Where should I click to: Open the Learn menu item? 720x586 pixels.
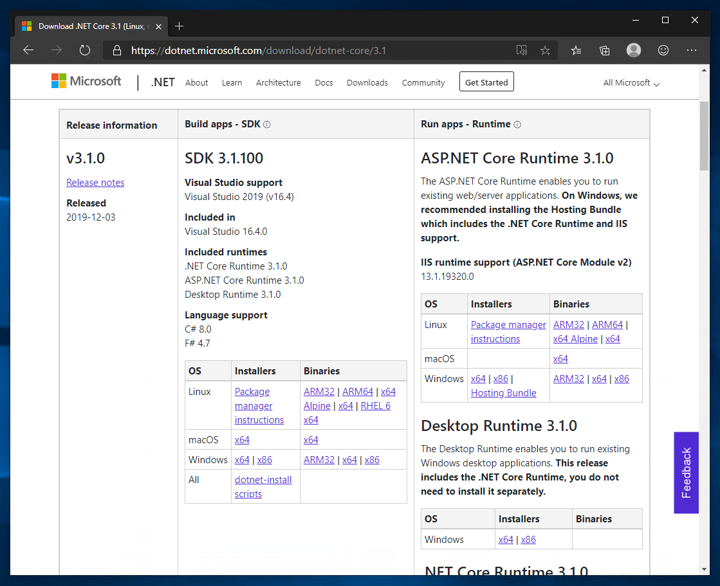[232, 83]
